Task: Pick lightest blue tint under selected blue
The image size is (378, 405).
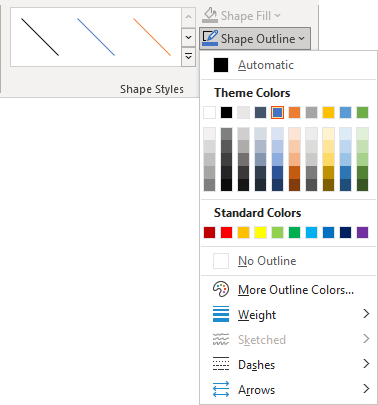Action: pos(277,134)
